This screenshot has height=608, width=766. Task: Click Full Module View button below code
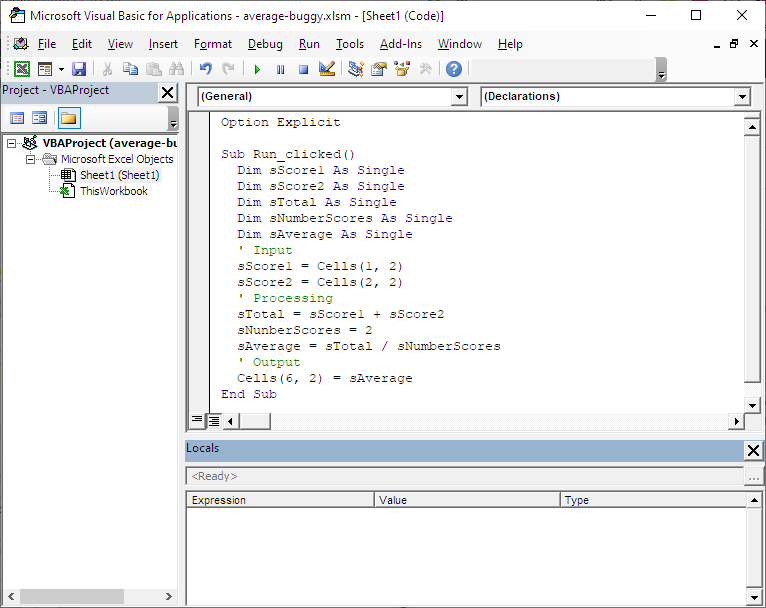tap(213, 420)
